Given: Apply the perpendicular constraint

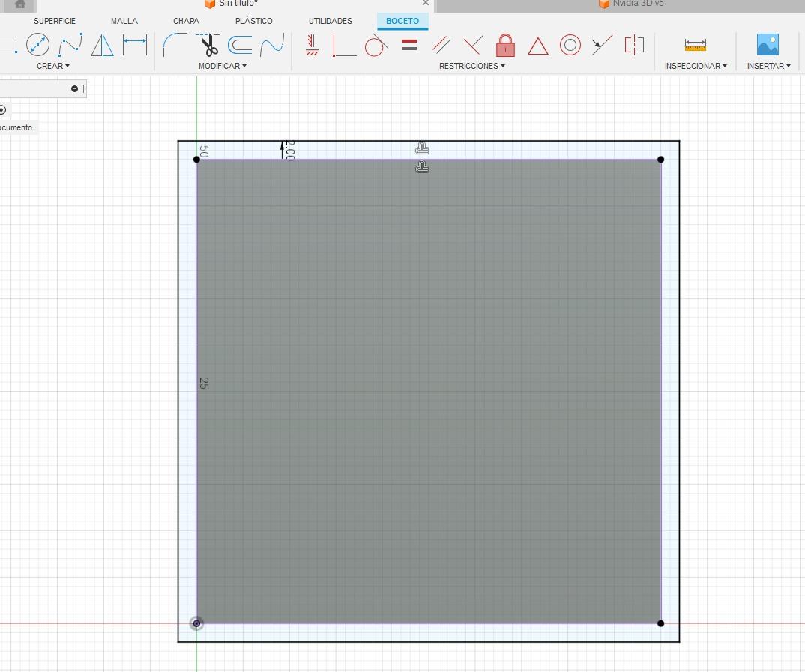Looking at the screenshot, I should coord(474,45).
